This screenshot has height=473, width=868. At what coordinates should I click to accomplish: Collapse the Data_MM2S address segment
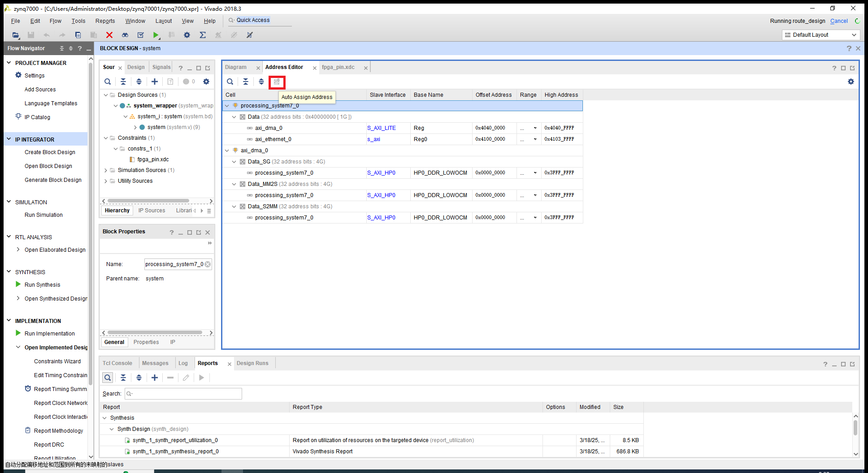click(x=234, y=184)
